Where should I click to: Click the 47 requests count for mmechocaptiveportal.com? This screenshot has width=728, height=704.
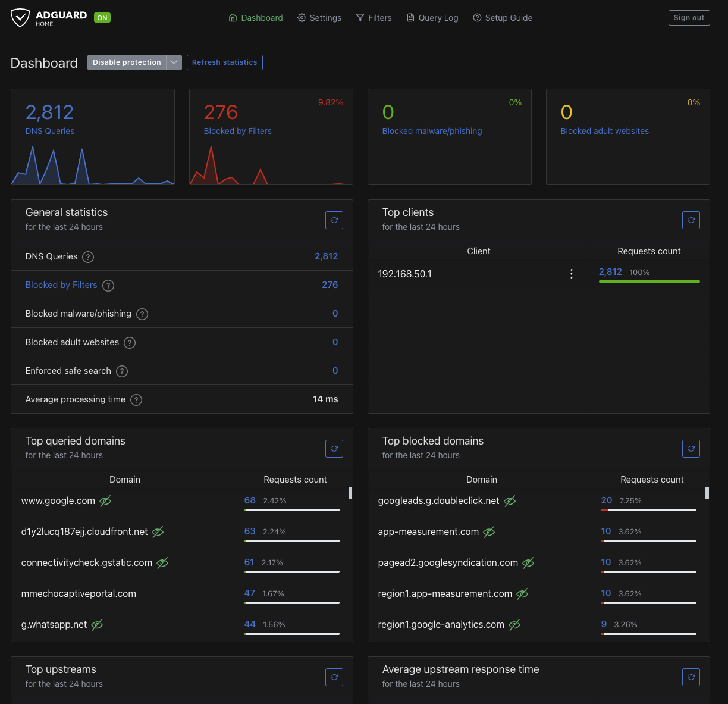click(x=250, y=593)
